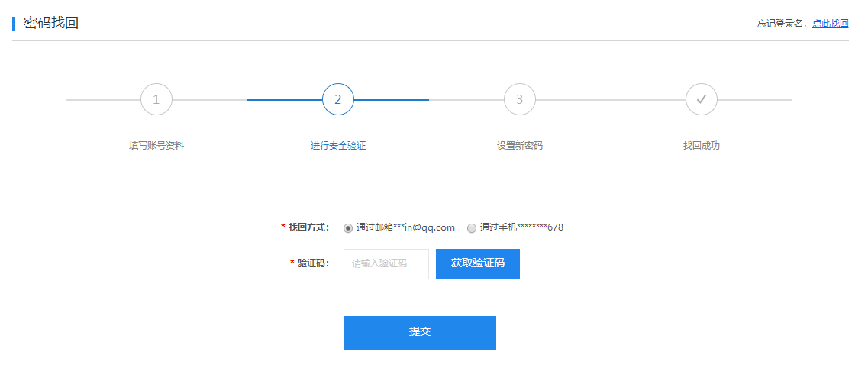Open the 点此找回 link
Screen dimensions: 868x371
830,24
